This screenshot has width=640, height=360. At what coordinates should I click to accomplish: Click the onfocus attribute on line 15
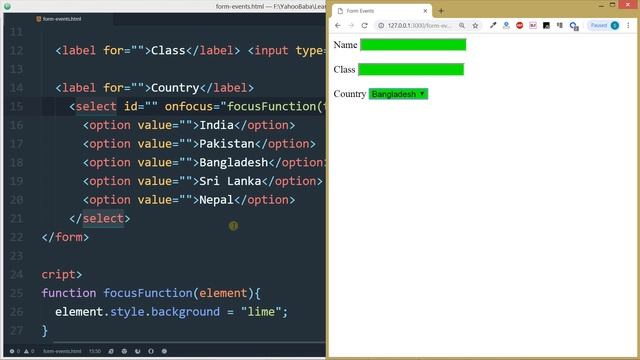[192, 107]
